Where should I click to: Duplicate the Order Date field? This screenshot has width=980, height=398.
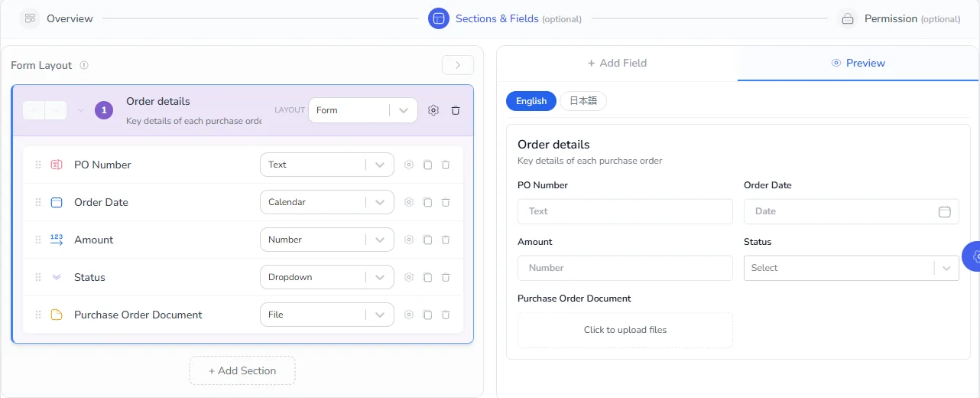[x=427, y=202]
